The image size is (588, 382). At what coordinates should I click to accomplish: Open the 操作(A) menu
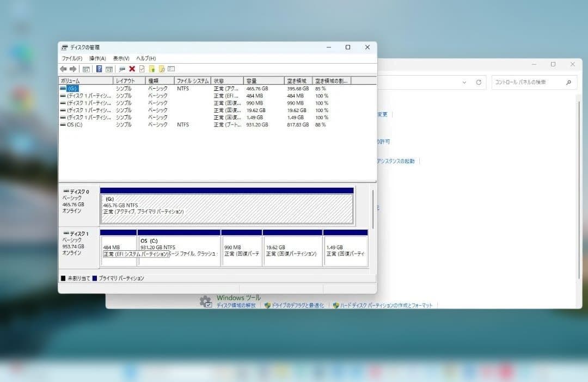pyautogui.click(x=97, y=58)
